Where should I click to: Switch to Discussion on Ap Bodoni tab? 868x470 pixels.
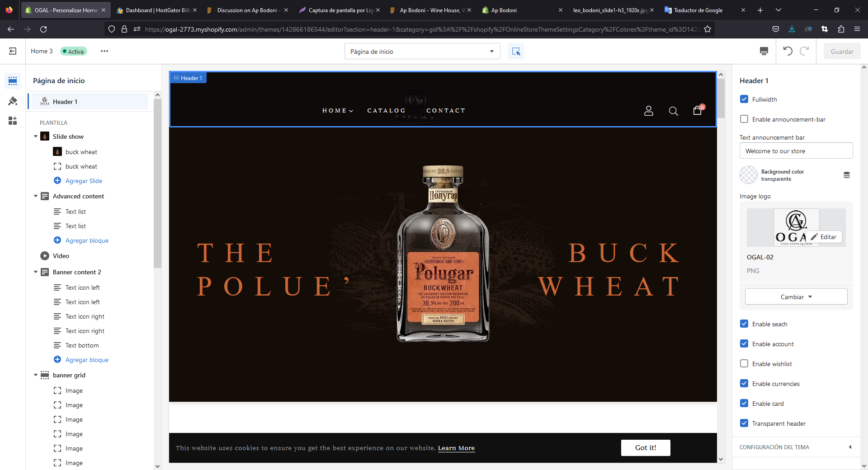[247, 10]
